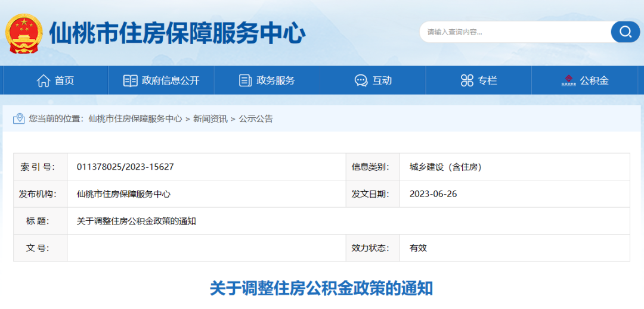
Task: Click the 您当前的位置 breadcrumb label
Action: click(x=56, y=119)
